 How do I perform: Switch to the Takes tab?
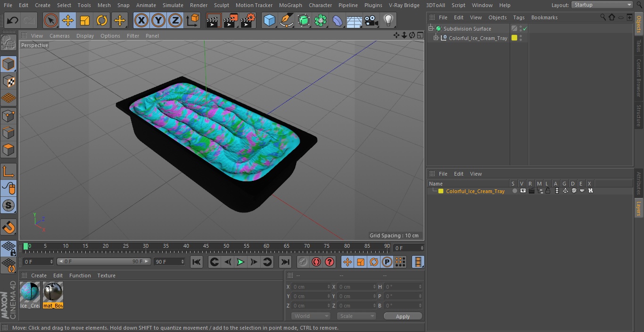pyautogui.click(x=639, y=46)
